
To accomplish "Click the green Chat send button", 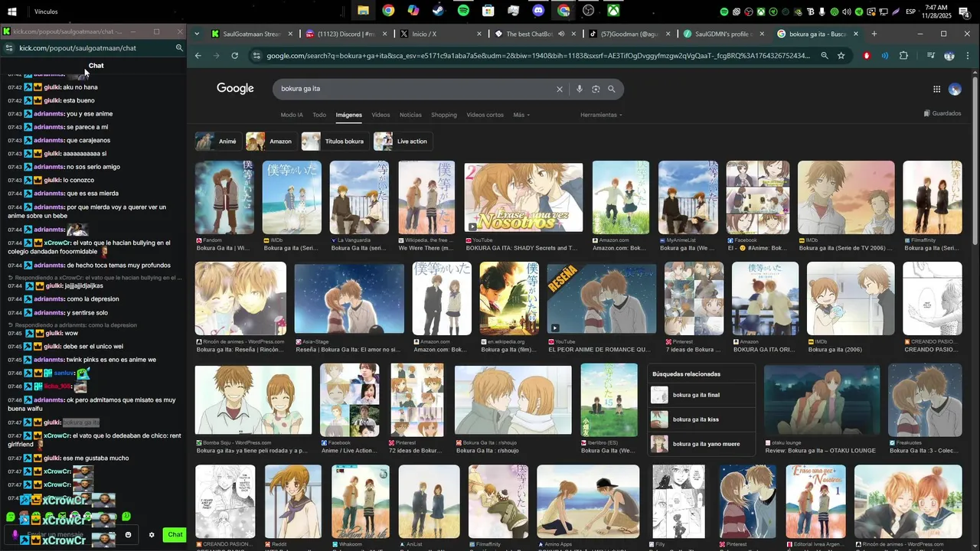I will point(175,535).
